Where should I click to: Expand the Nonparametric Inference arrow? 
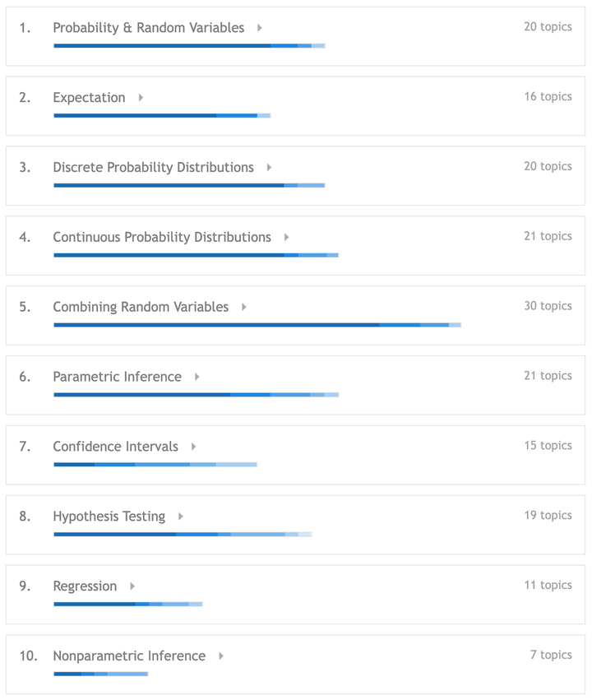click(x=221, y=656)
